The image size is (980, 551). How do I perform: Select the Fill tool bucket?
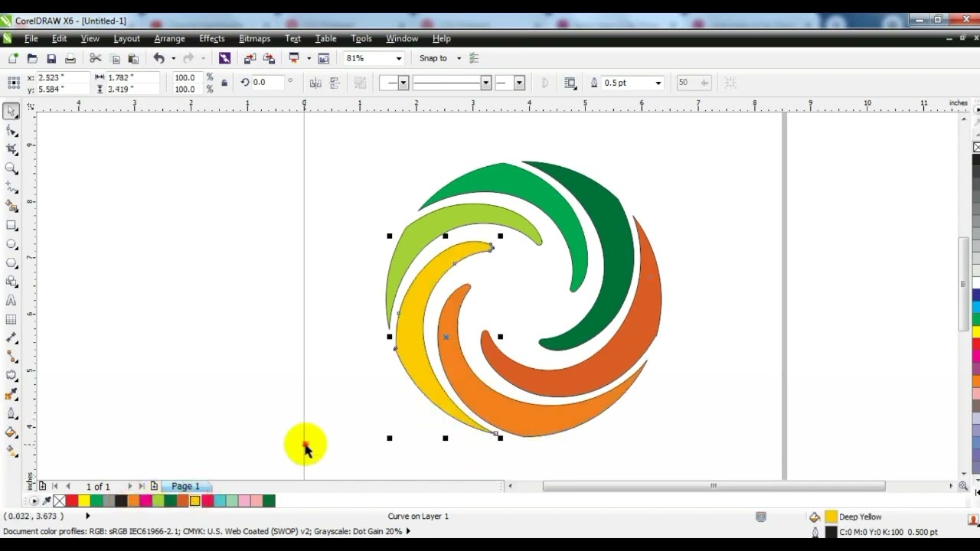click(11, 432)
